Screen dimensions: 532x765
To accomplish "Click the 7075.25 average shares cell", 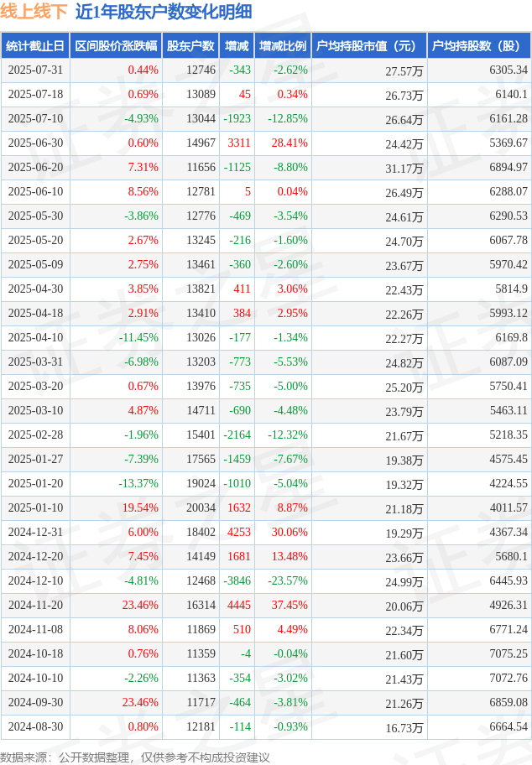I will pos(509,653).
